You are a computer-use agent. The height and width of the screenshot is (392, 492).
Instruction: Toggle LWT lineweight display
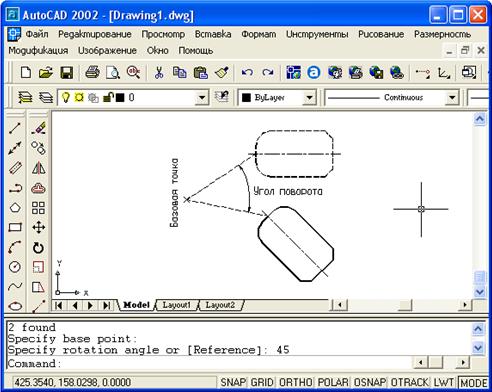point(444,382)
